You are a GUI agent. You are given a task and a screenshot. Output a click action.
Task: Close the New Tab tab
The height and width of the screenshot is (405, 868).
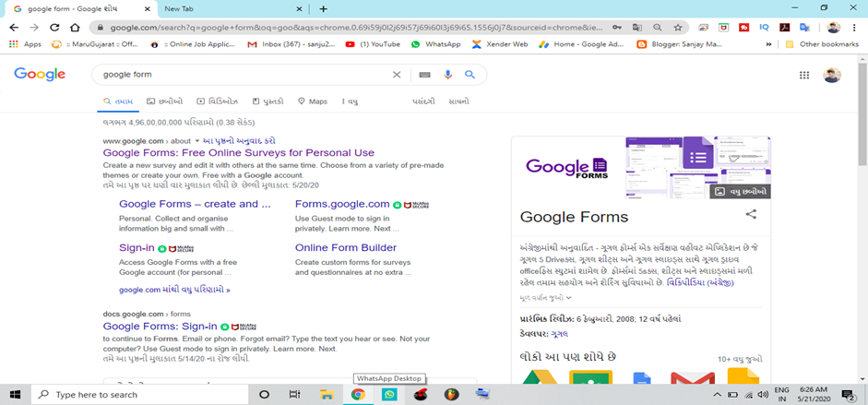pyautogui.click(x=299, y=9)
